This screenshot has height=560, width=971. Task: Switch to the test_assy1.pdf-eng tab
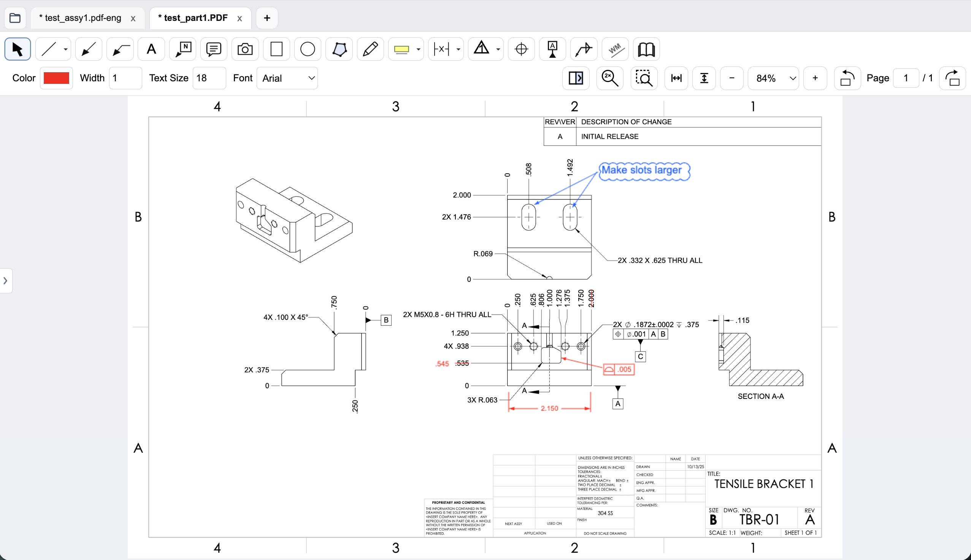tap(80, 18)
